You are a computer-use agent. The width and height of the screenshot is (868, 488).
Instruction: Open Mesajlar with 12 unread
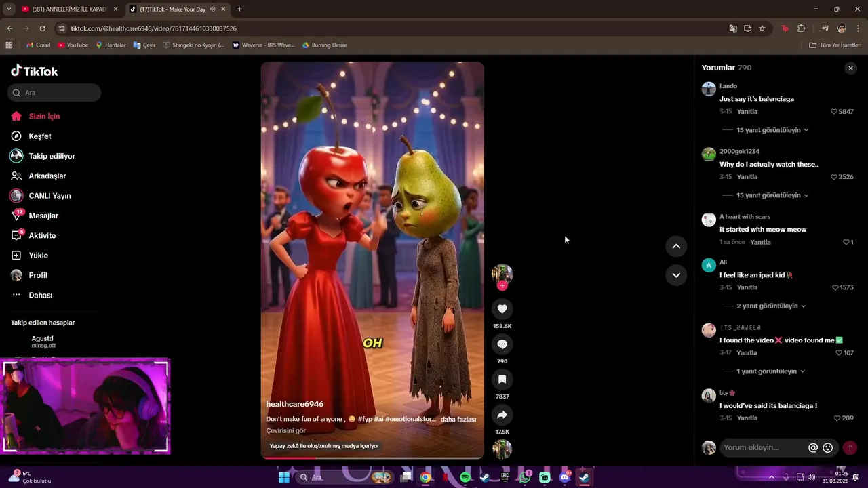[43, 216]
